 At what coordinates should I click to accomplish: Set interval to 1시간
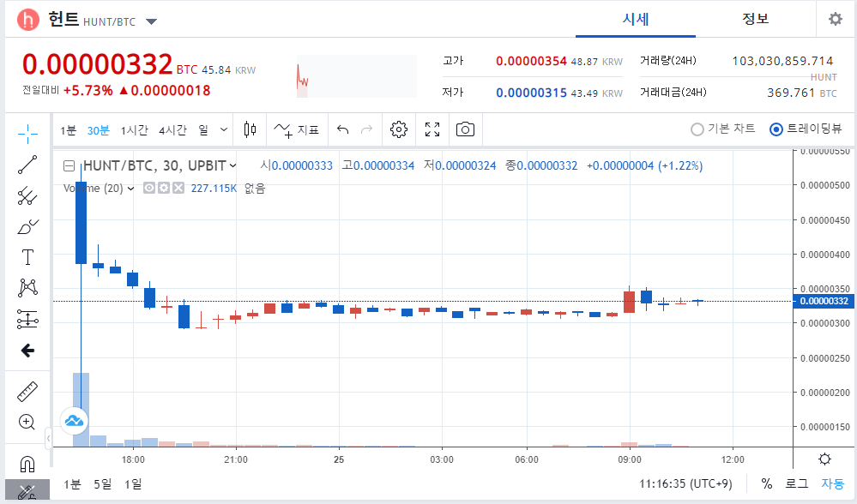pyautogui.click(x=135, y=130)
